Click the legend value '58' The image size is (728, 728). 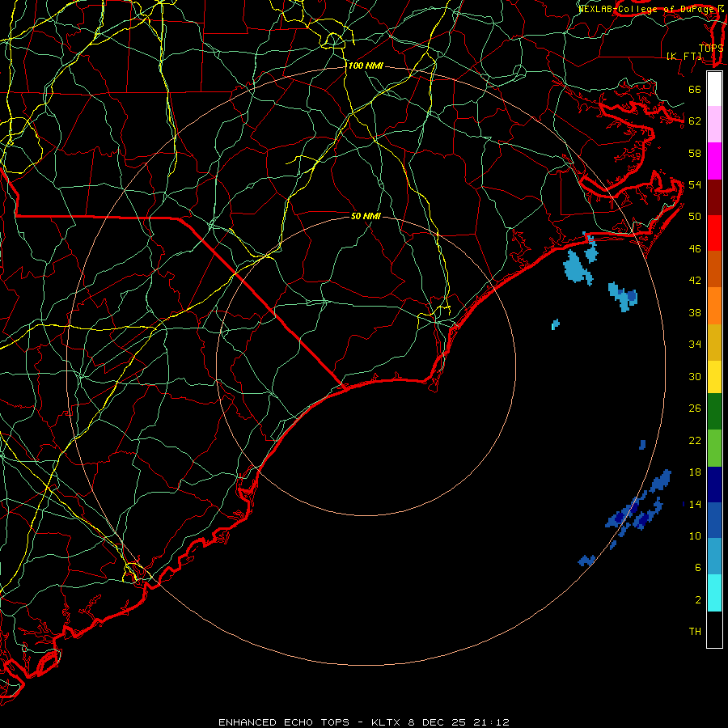coord(695,153)
